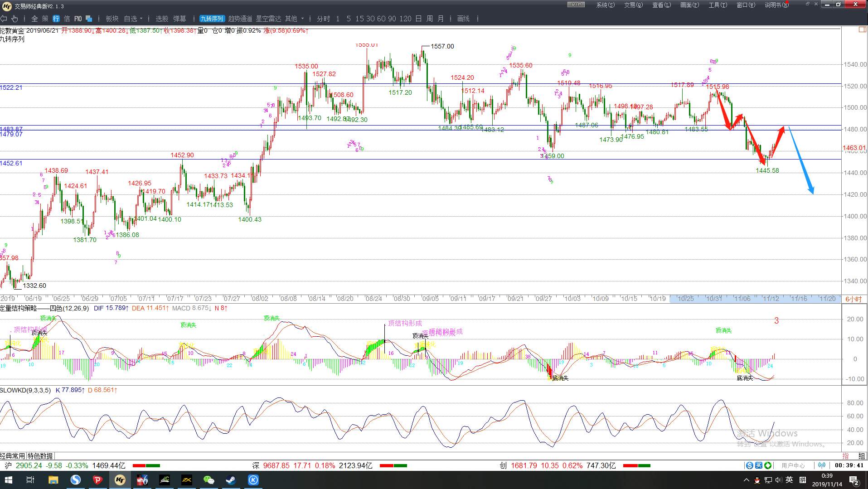Open the 用户中心 user center link
The height and width of the screenshot is (489, 868).
point(793,465)
